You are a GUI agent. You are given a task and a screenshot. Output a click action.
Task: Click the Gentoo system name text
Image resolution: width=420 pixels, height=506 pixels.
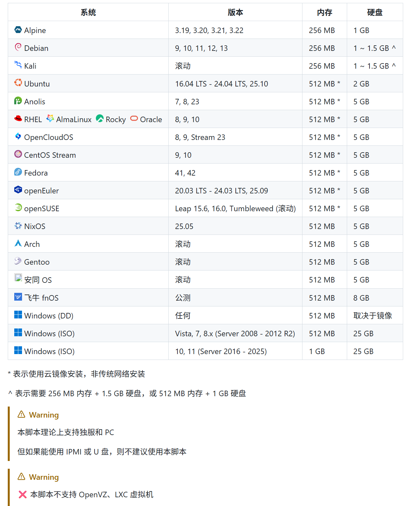point(37,262)
